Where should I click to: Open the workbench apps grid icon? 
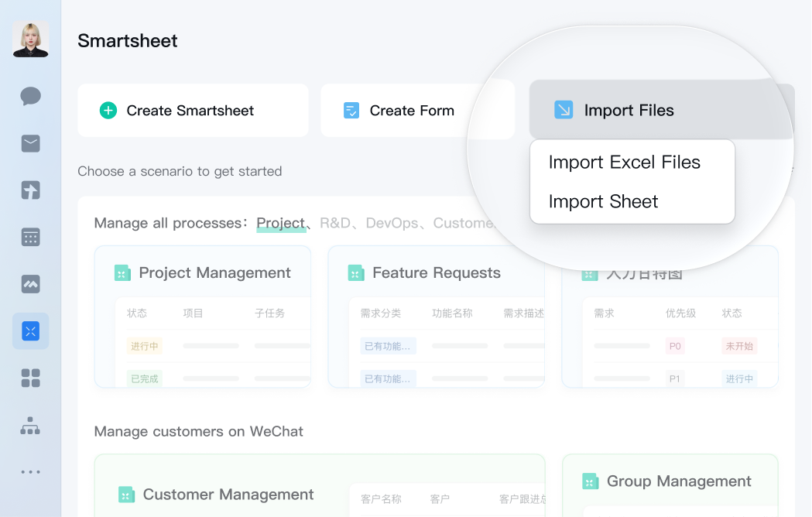click(x=30, y=378)
